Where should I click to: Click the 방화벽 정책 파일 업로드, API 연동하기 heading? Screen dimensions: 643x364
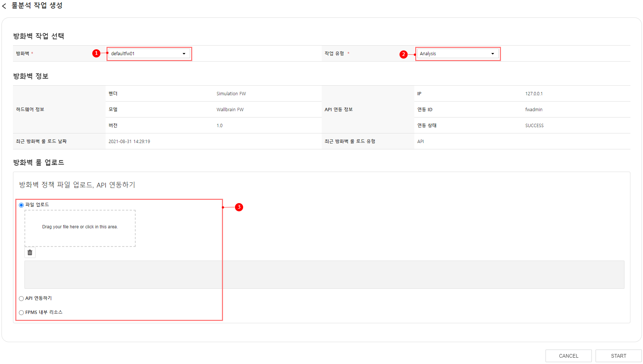77,185
